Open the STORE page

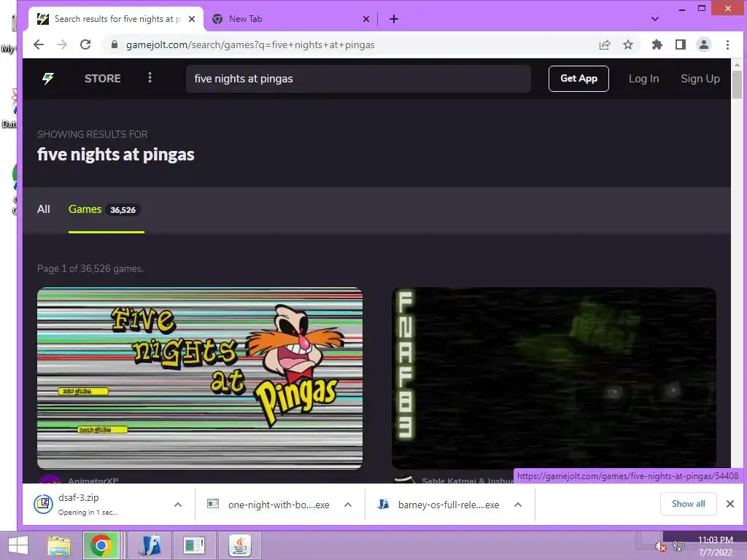(102, 79)
